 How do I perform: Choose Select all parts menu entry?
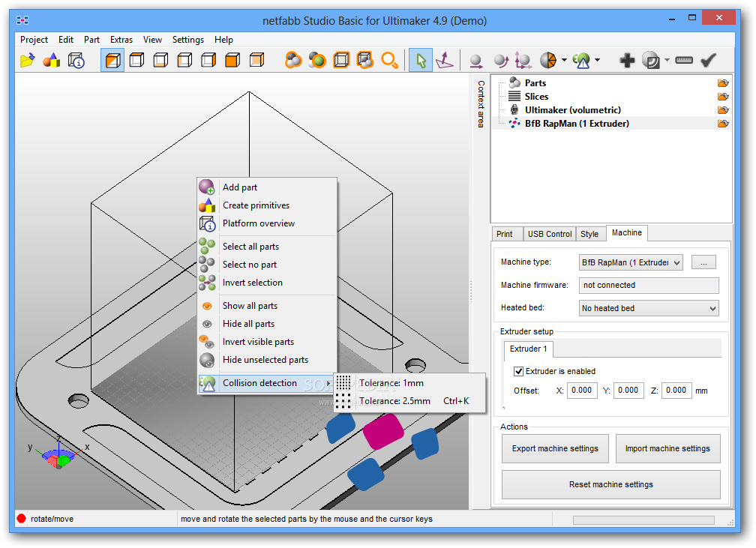click(x=267, y=247)
